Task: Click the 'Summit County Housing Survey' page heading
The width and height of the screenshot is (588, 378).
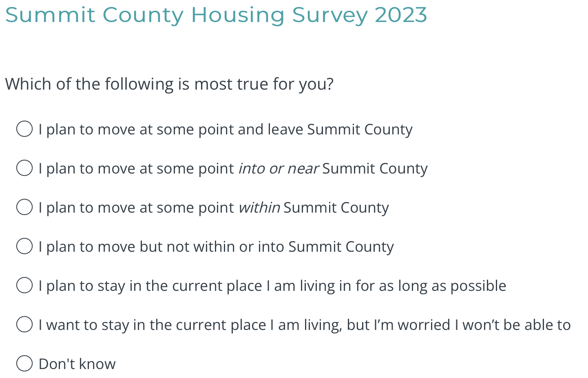Action: (188, 15)
